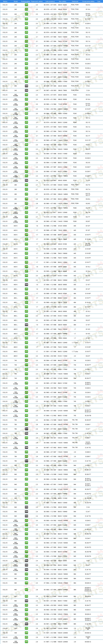Click the Lata produkcji column header
This screenshot has width=103, height=644.
point(50,1)
